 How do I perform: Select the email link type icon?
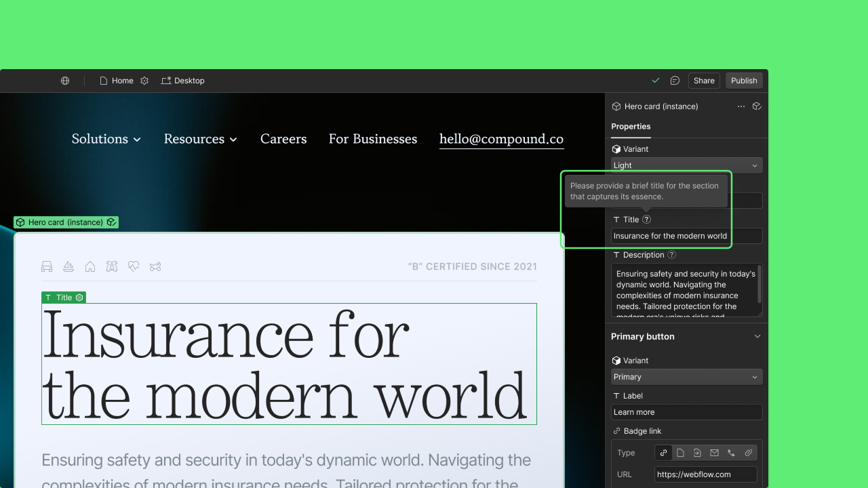[x=714, y=452]
